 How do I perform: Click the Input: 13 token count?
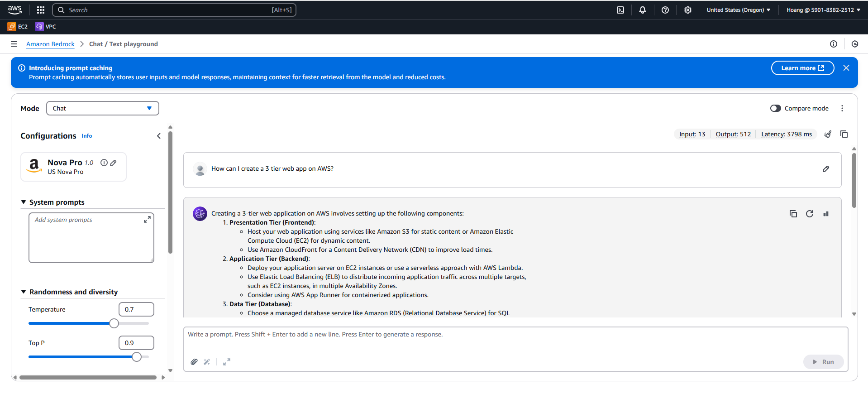(692, 134)
